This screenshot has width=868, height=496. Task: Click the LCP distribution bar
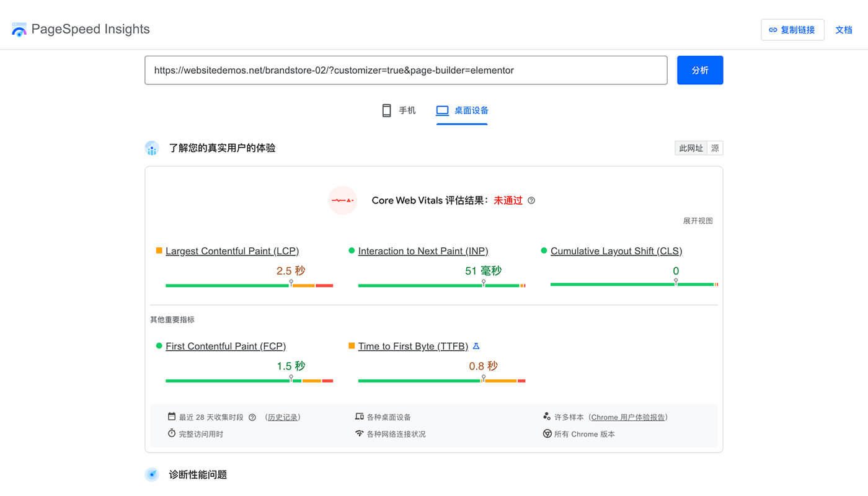point(249,285)
